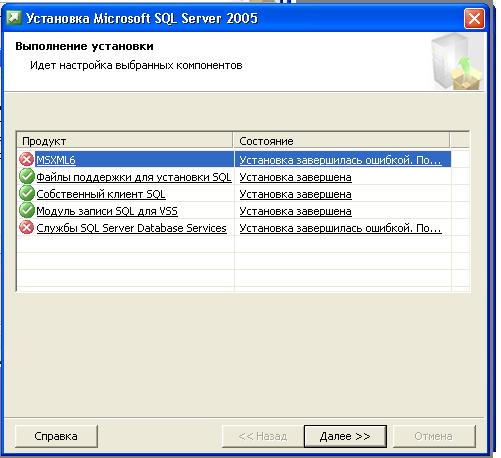The height and width of the screenshot is (458, 501).
Task: Open the Файлы поддержки для установки SQL link
Action: 134,177
